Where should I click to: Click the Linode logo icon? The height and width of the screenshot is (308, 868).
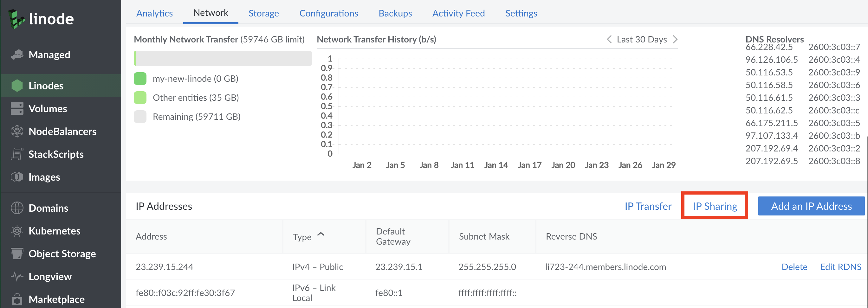[16, 19]
